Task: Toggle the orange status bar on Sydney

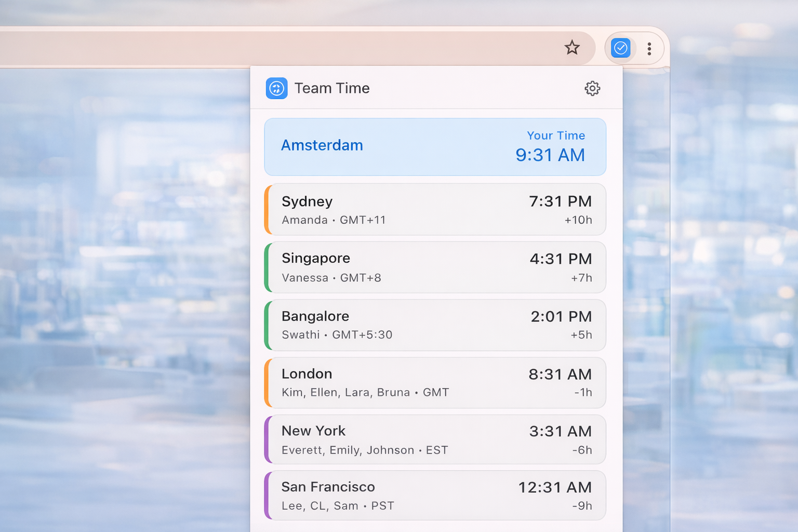Action: click(x=268, y=209)
